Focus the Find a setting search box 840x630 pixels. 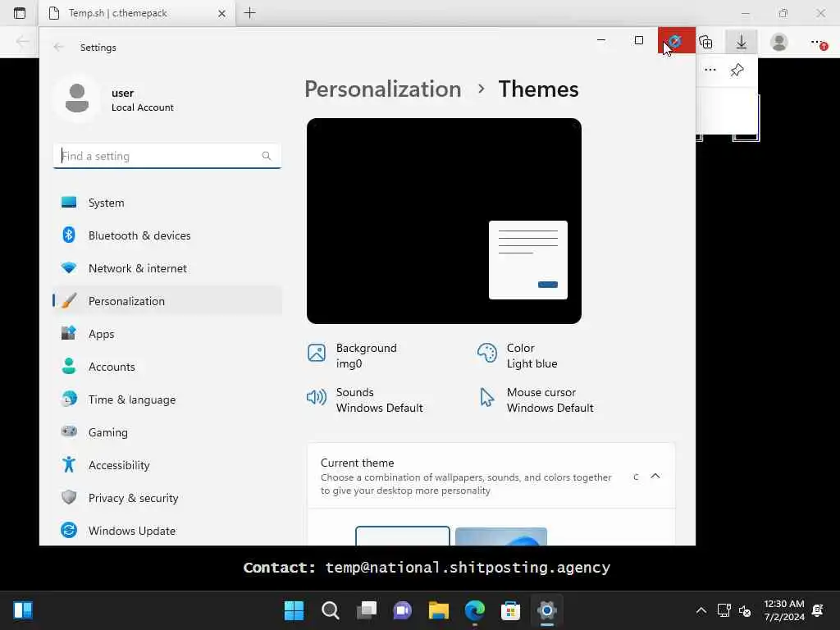(167, 156)
